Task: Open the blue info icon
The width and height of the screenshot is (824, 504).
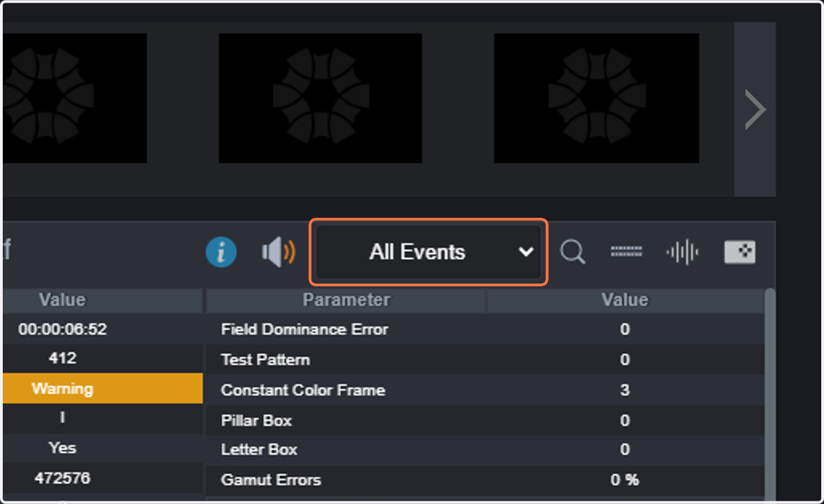Action: pyautogui.click(x=221, y=253)
